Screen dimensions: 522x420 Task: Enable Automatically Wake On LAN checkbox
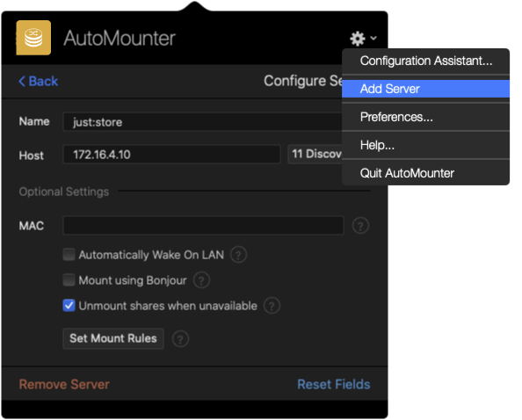click(x=69, y=255)
